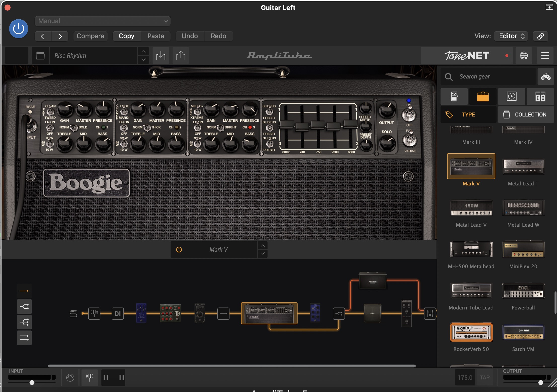
Task: Go to next preset arrow
Action: [x=60, y=36]
